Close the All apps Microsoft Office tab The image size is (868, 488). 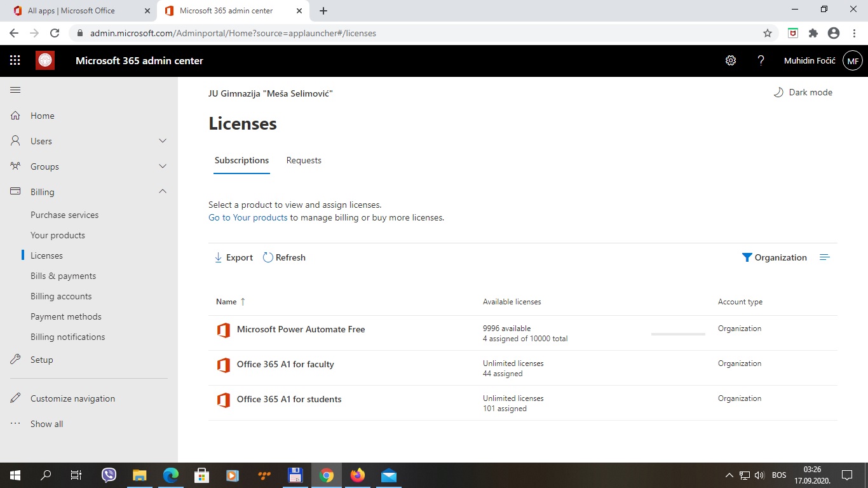point(147,11)
